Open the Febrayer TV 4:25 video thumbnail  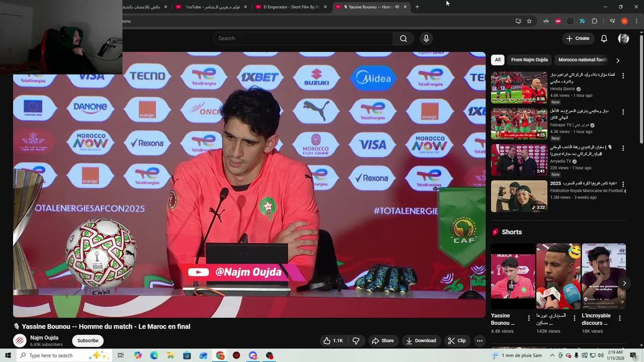[519, 124]
